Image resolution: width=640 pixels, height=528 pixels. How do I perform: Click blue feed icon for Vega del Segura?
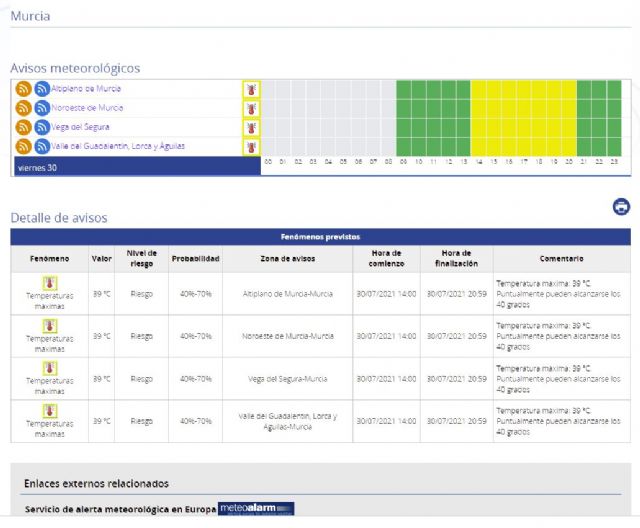coord(42,127)
